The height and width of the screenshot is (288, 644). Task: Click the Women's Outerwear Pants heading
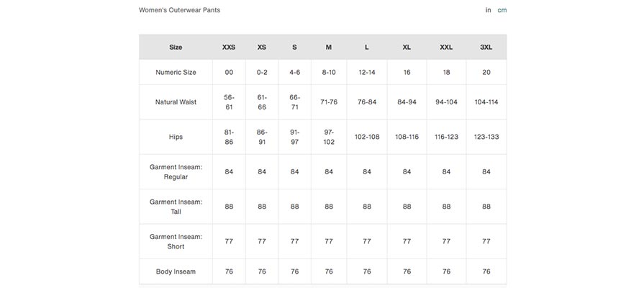click(x=179, y=10)
